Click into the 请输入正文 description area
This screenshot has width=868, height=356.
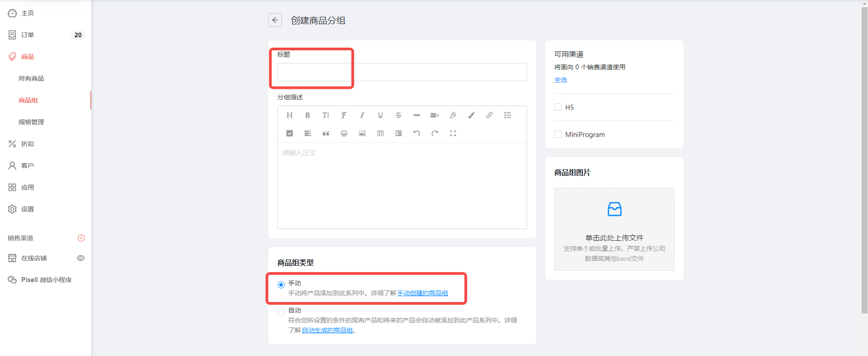(402, 185)
